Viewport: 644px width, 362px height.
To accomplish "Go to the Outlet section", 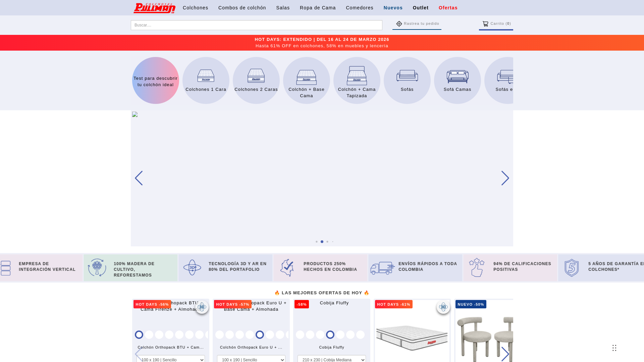I will click(421, 8).
